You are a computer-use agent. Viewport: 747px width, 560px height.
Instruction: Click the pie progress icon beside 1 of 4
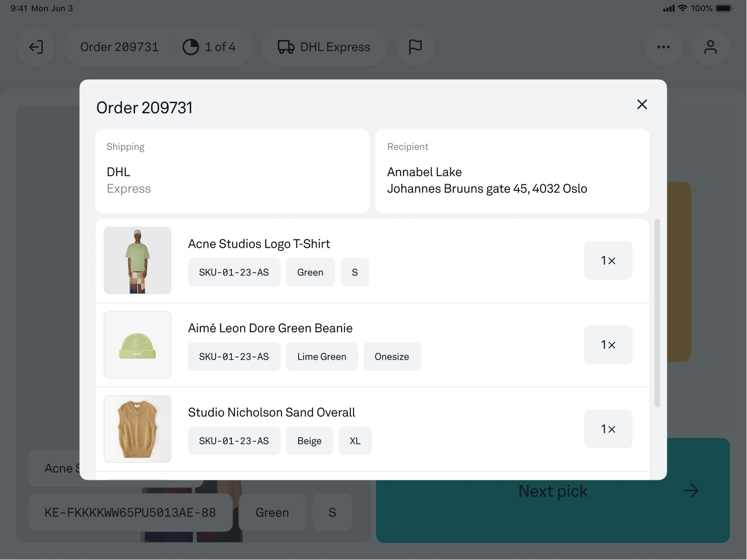coord(191,47)
